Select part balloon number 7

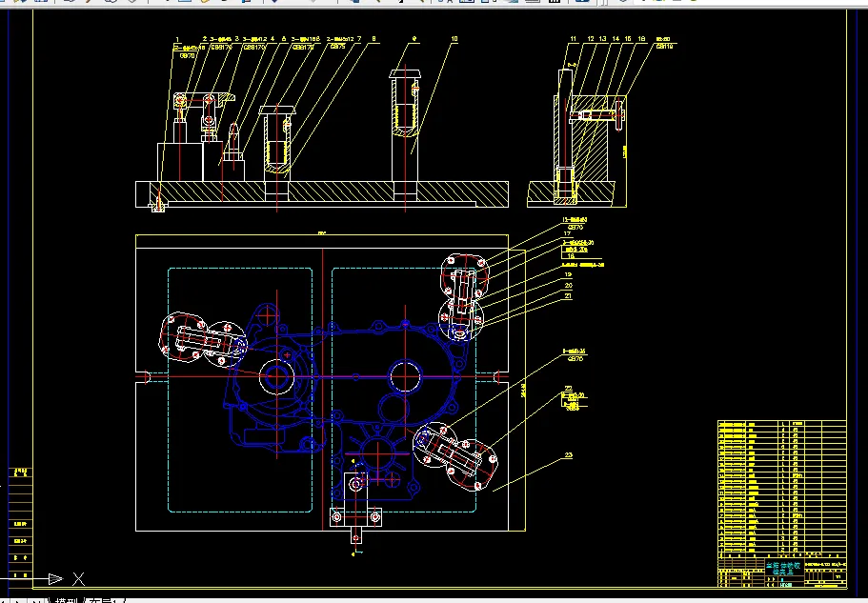point(359,39)
